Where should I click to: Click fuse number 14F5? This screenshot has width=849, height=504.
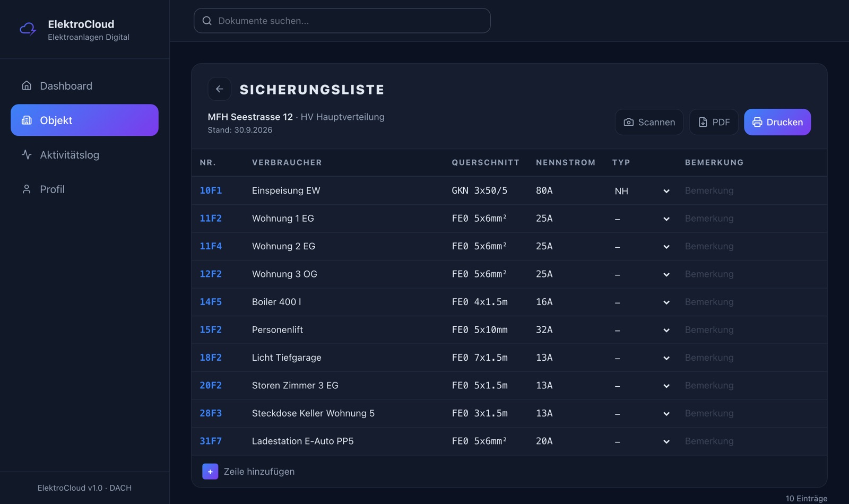click(x=211, y=302)
